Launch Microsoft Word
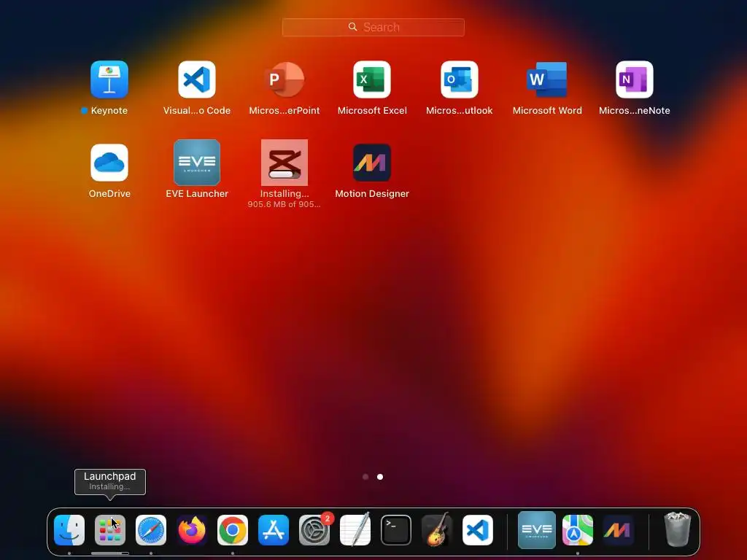The height and width of the screenshot is (560, 747). point(547,79)
